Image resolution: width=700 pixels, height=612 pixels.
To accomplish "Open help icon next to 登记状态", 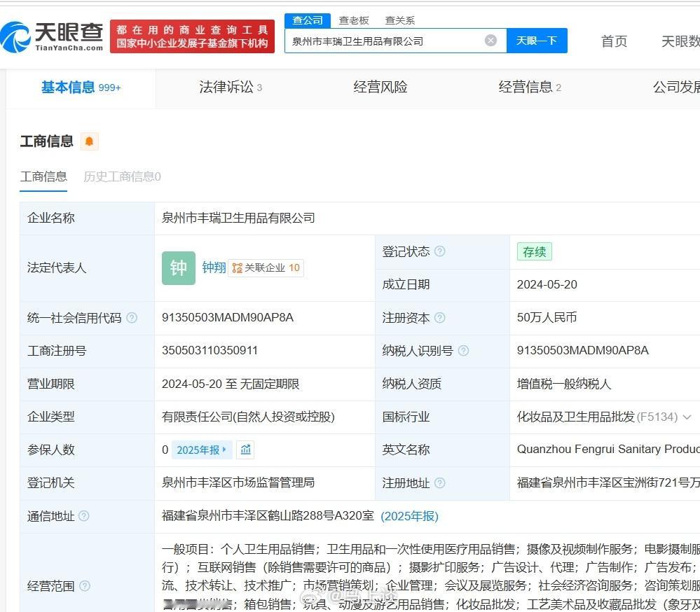I will click(x=440, y=251).
